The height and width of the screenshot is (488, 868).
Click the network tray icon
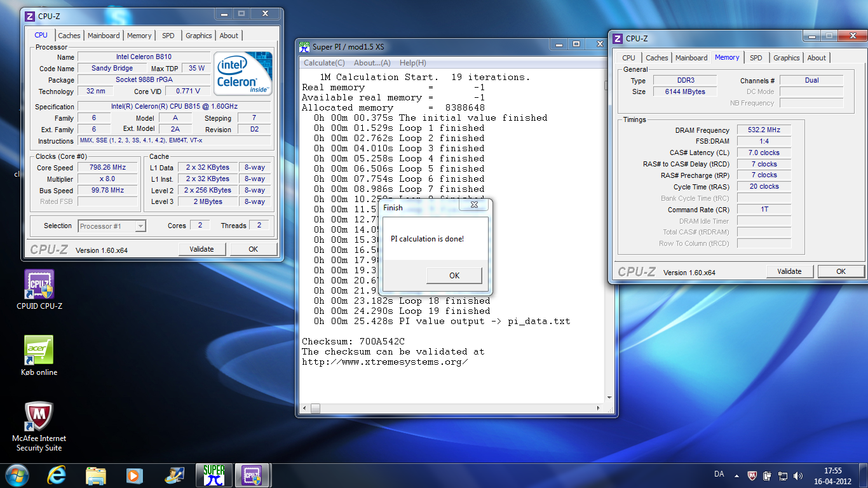[783, 475]
